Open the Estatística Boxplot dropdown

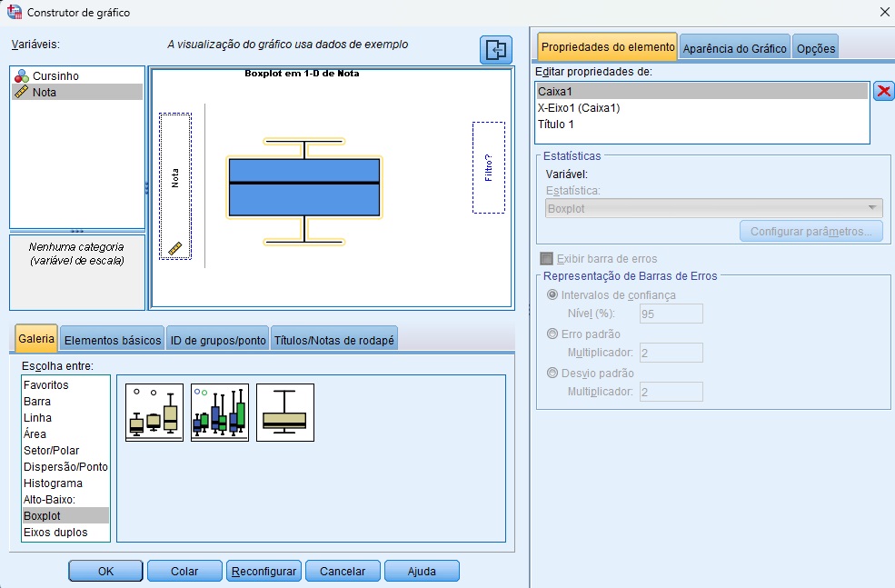(x=714, y=208)
